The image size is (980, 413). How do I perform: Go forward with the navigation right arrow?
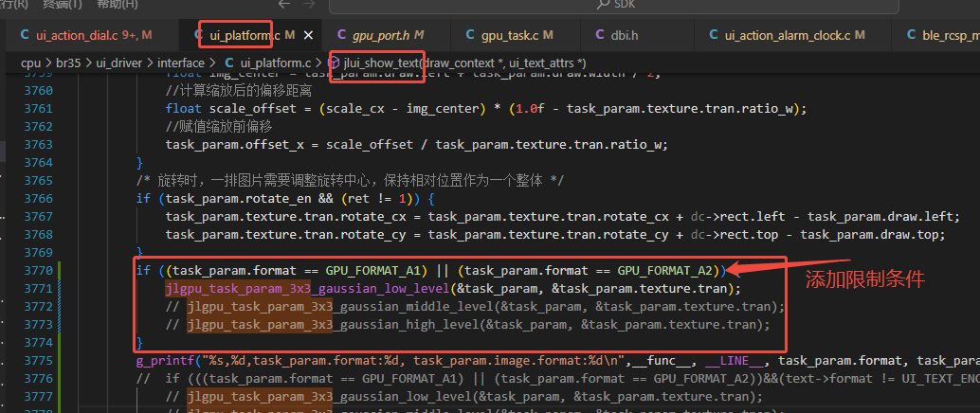tap(309, 5)
